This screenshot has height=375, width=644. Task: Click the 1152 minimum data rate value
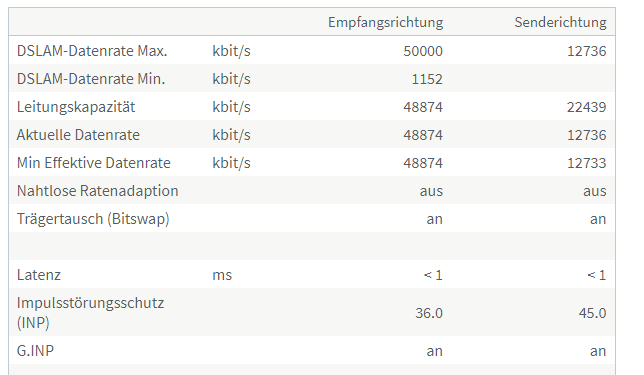[427, 79]
